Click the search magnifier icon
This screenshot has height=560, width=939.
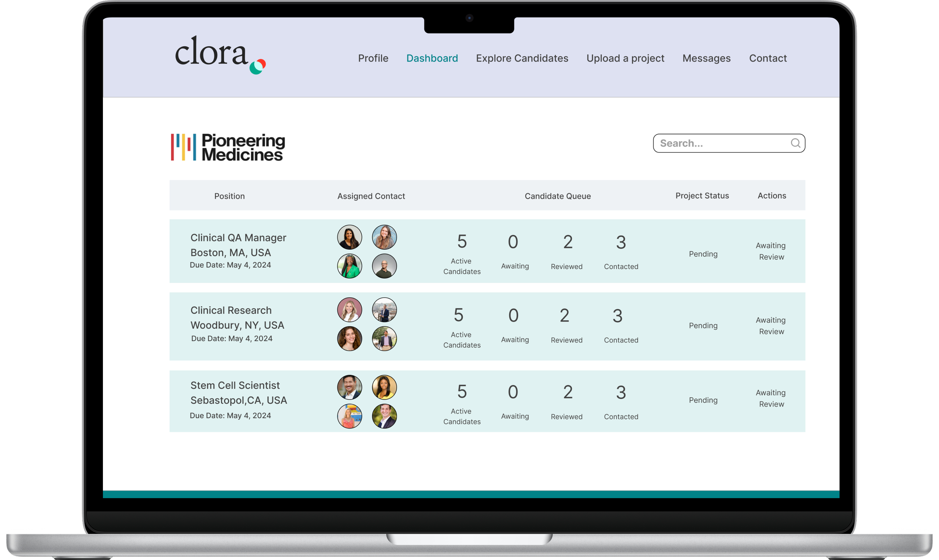(795, 143)
